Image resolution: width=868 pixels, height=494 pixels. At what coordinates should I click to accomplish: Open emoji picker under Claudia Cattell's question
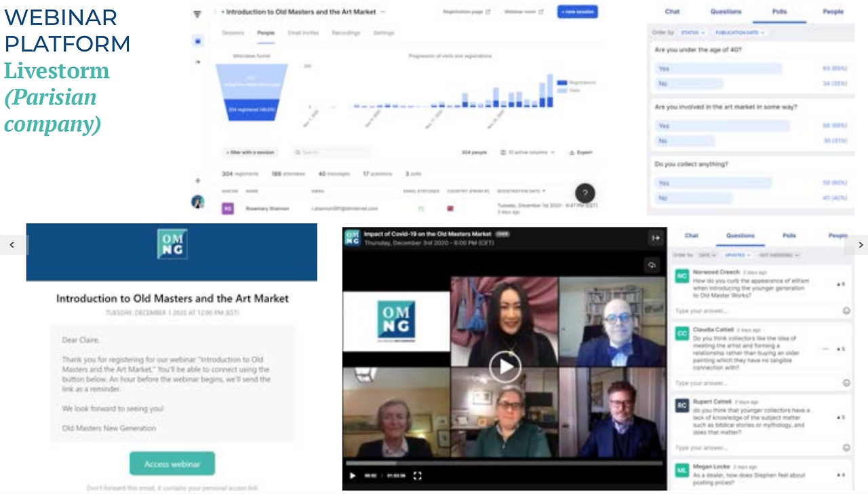coord(846,383)
